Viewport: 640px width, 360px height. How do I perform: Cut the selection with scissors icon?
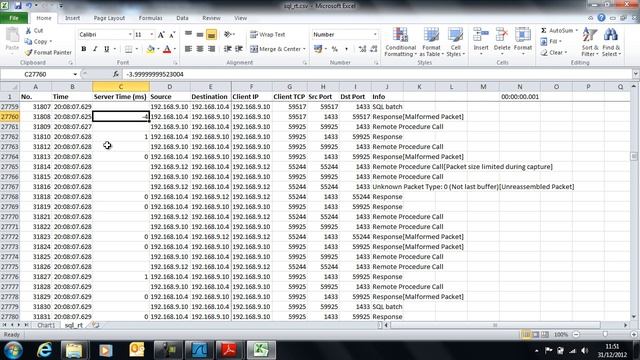pos(34,31)
